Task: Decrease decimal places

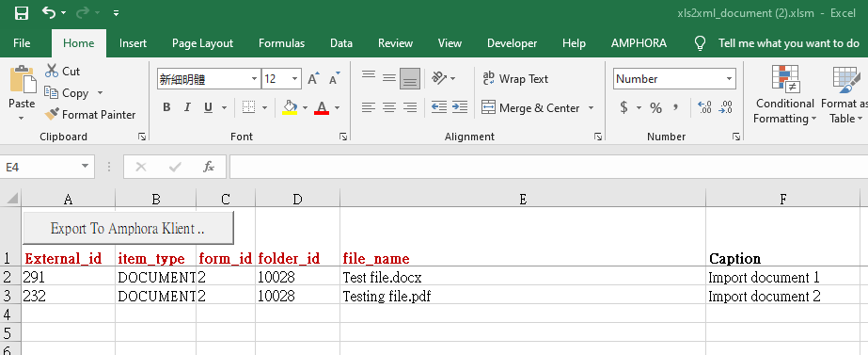Action: pos(725,107)
